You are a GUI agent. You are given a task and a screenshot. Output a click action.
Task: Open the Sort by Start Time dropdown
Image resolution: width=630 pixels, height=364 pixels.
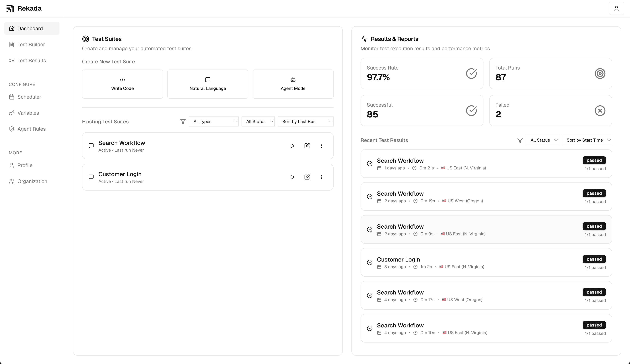[x=587, y=140]
